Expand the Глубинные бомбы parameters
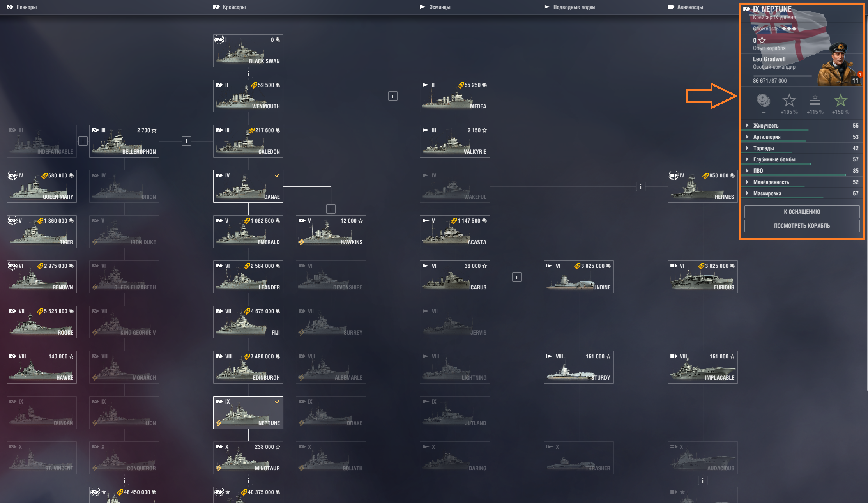The width and height of the screenshot is (868, 503). [802, 159]
